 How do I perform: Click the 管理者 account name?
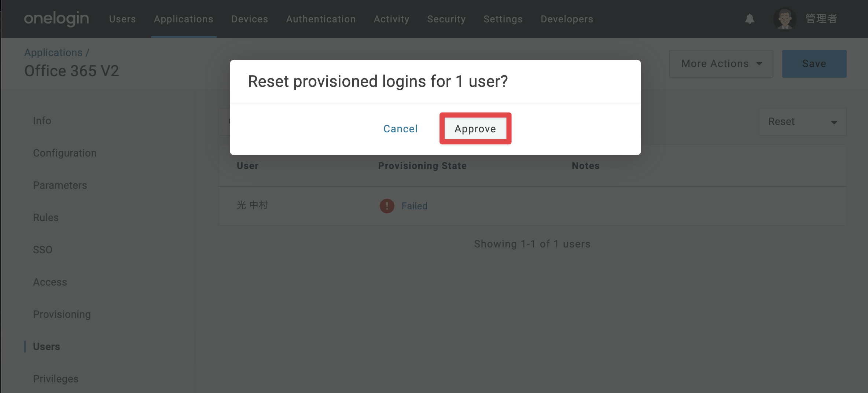[821, 19]
